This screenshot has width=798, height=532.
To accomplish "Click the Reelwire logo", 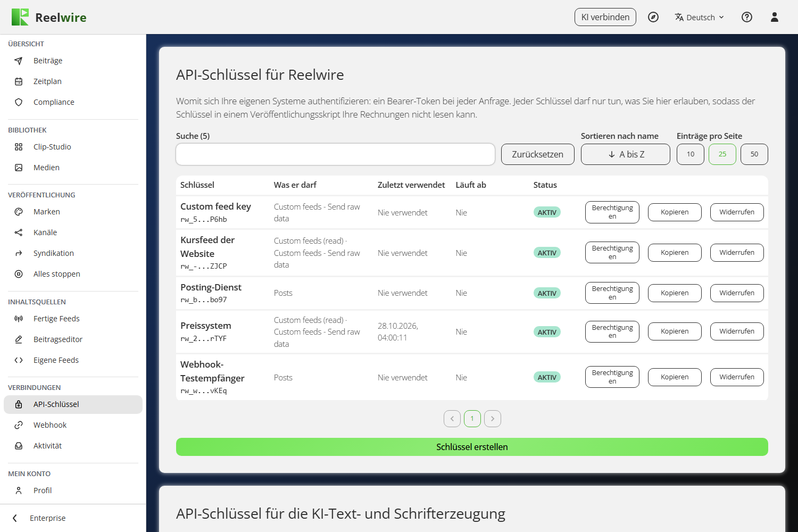I will click(x=49, y=17).
